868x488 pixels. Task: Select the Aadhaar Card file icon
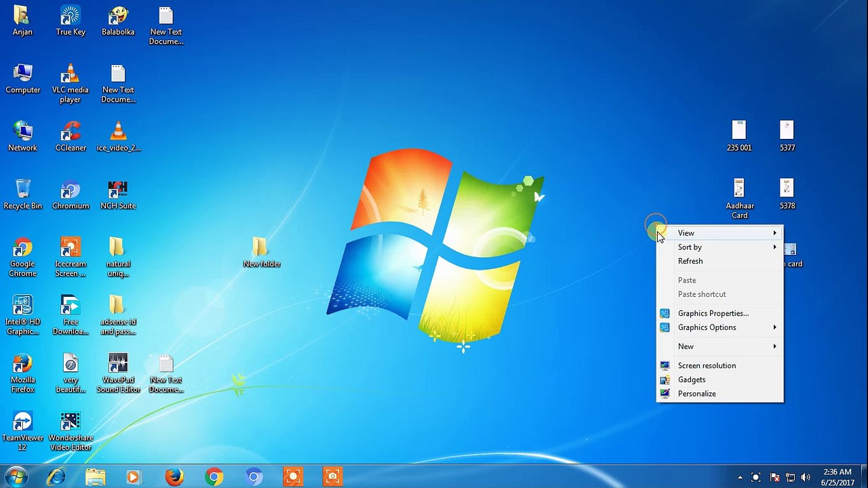pos(739,199)
